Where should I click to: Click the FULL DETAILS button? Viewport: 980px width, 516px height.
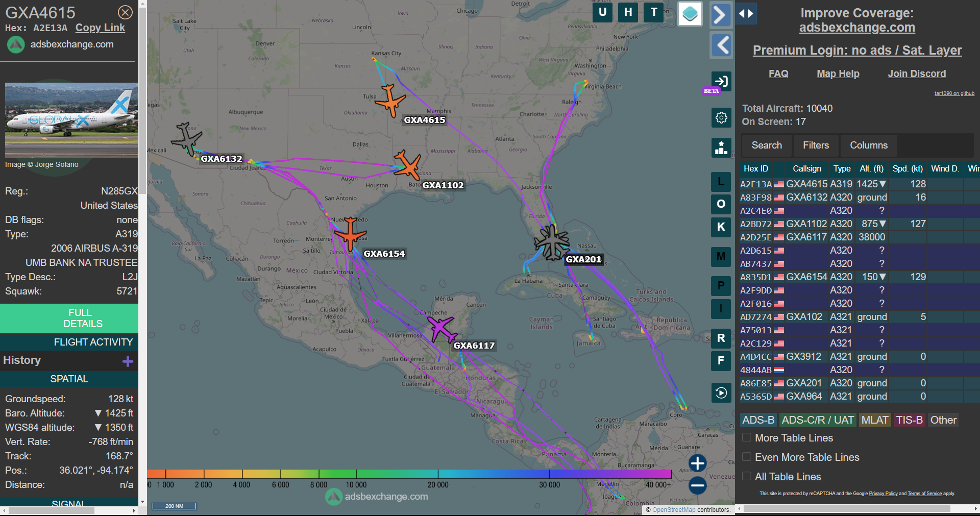(x=69, y=318)
